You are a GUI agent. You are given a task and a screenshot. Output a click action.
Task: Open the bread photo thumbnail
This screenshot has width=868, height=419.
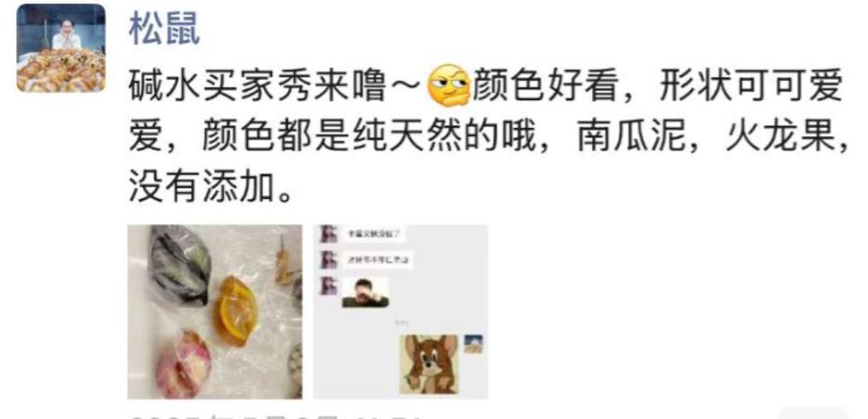pos(215,312)
